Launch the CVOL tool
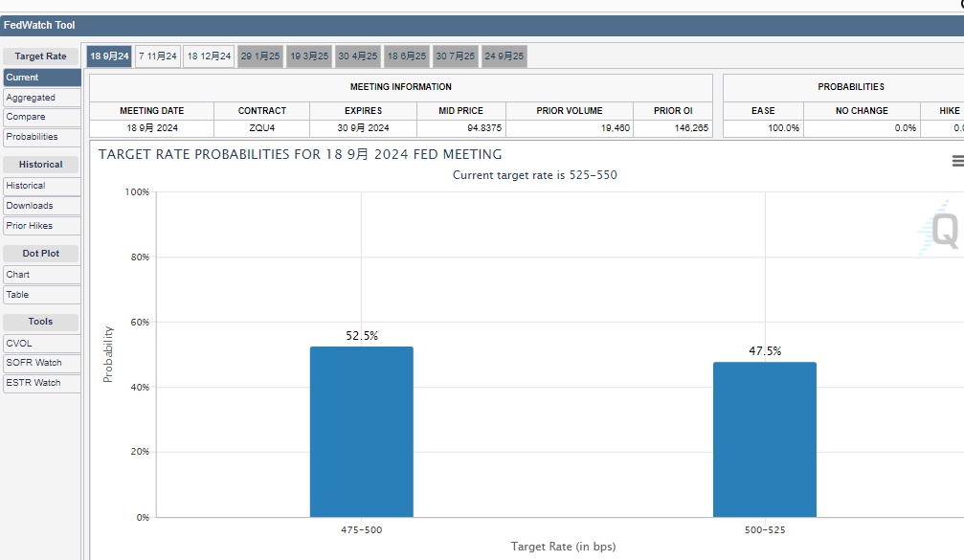Screen dimensions: 964x560 pyautogui.click(x=41, y=344)
